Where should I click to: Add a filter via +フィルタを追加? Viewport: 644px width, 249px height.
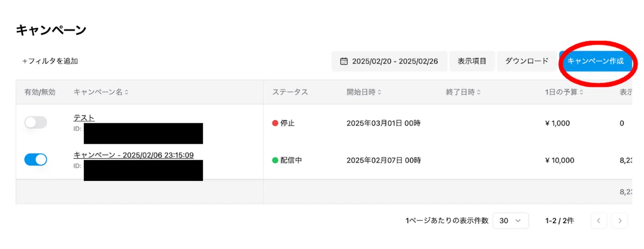click(x=50, y=61)
